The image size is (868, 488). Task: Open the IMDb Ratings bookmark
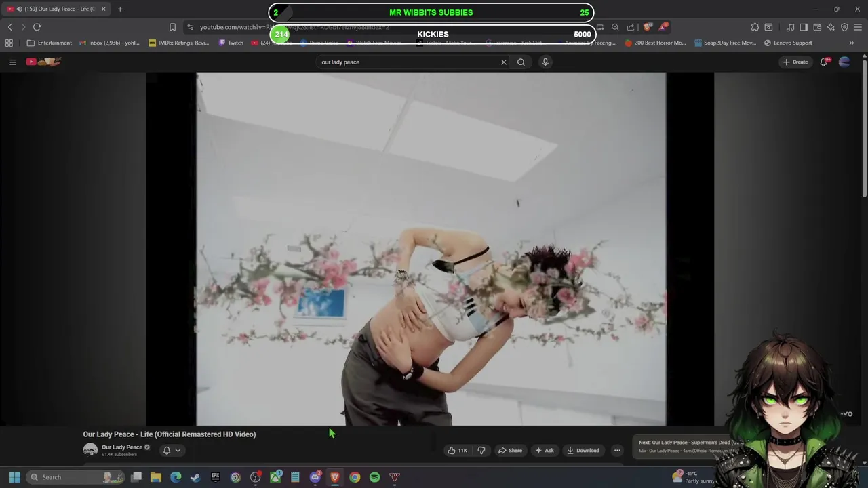tap(179, 43)
